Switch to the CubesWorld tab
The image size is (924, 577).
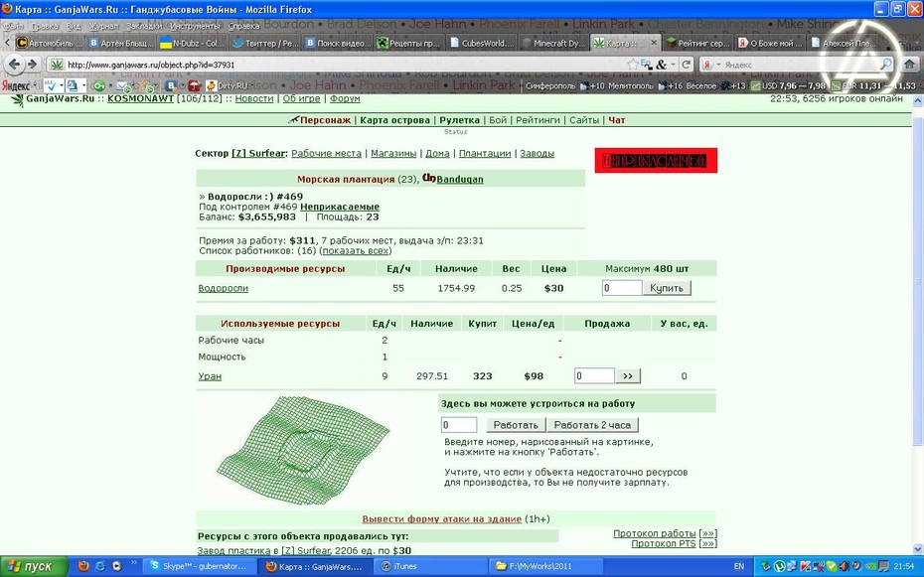(482, 43)
